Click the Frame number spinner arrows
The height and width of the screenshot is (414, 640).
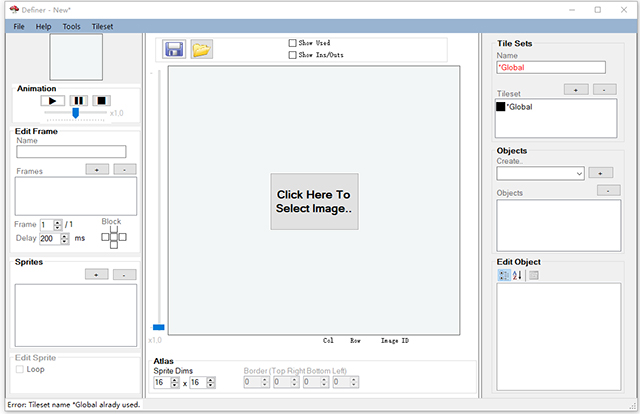58,225
